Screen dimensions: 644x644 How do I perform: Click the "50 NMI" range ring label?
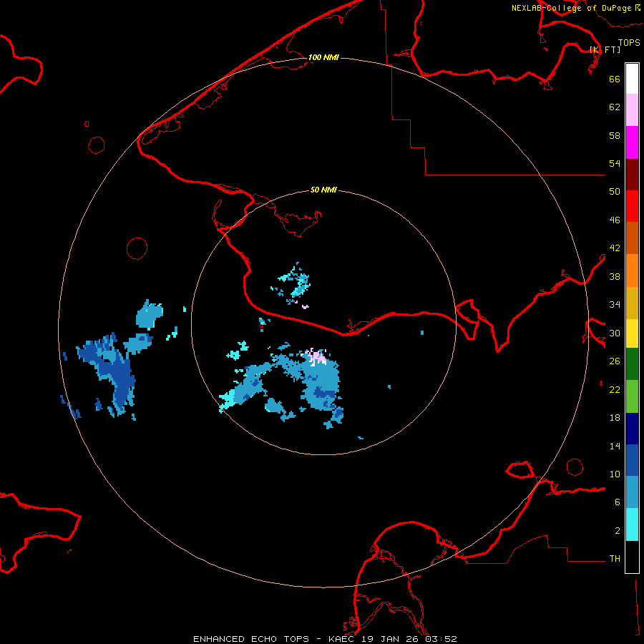tap(323, 190)
